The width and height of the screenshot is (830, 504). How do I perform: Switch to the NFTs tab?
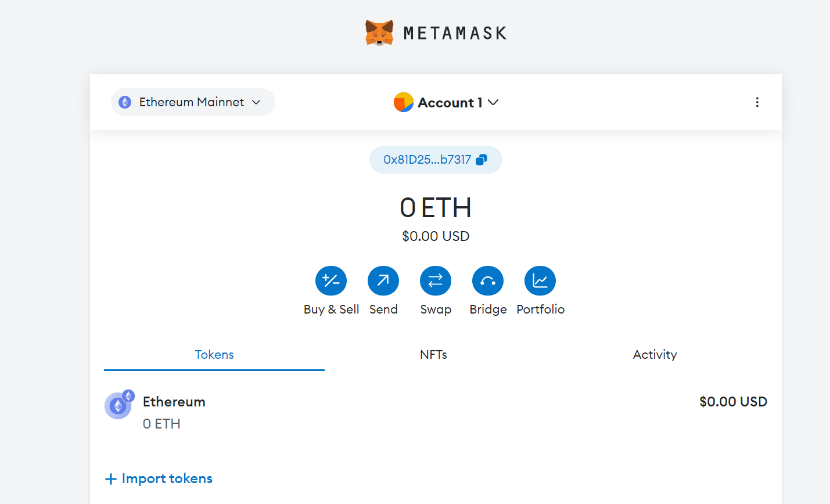coord(433,355)
